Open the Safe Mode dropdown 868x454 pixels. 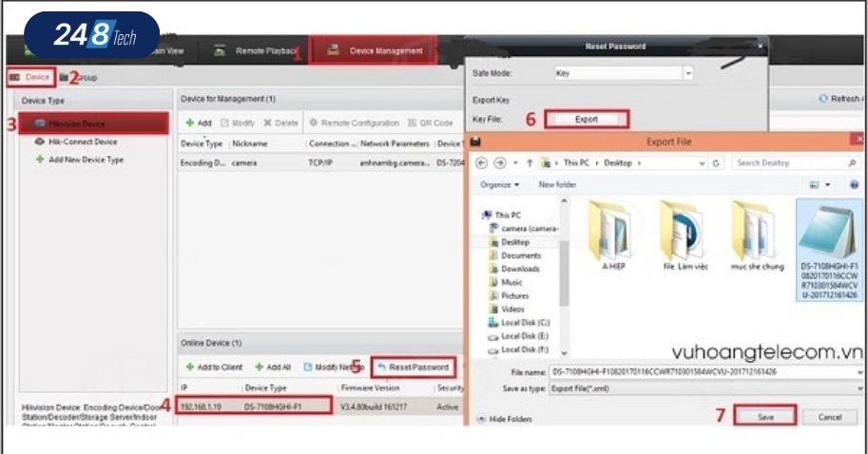click(687, 73)
